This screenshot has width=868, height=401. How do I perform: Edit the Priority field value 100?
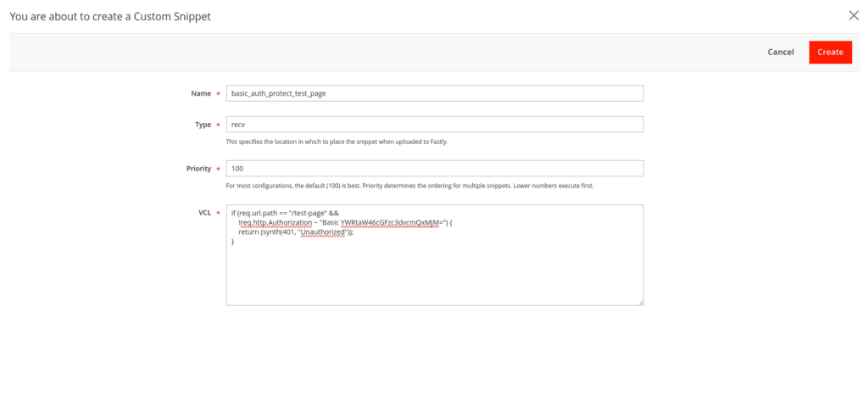(x=435, y=169)
